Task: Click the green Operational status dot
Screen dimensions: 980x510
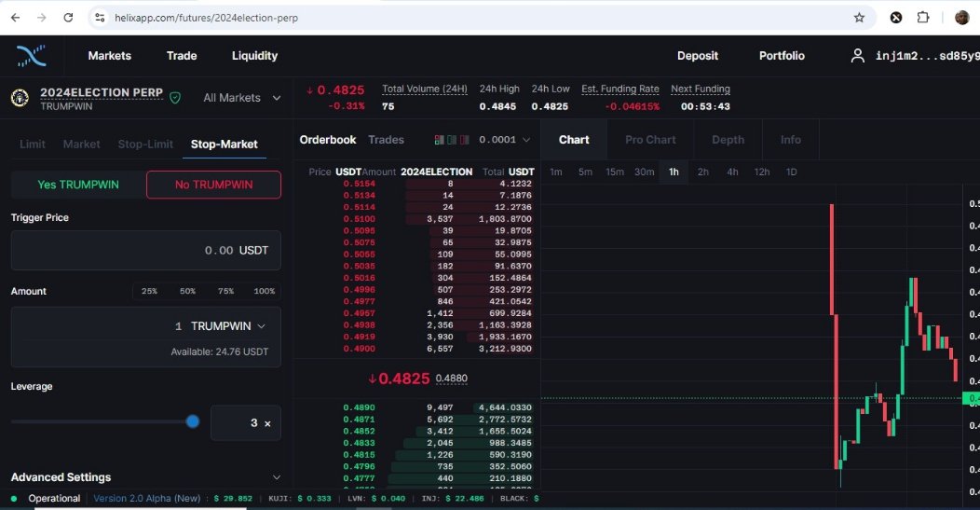Action: pyautogui.click(x=14, y=499)
